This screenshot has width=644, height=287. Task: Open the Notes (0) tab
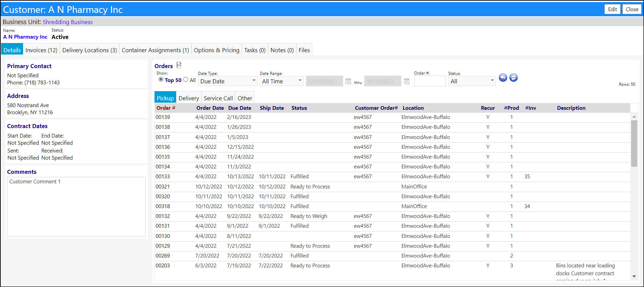[x=282, y=50]
